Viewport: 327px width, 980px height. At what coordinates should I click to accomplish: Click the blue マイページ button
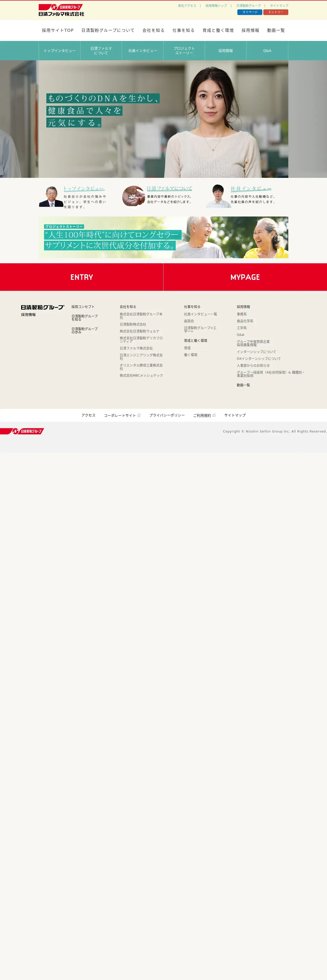point(250,12)
